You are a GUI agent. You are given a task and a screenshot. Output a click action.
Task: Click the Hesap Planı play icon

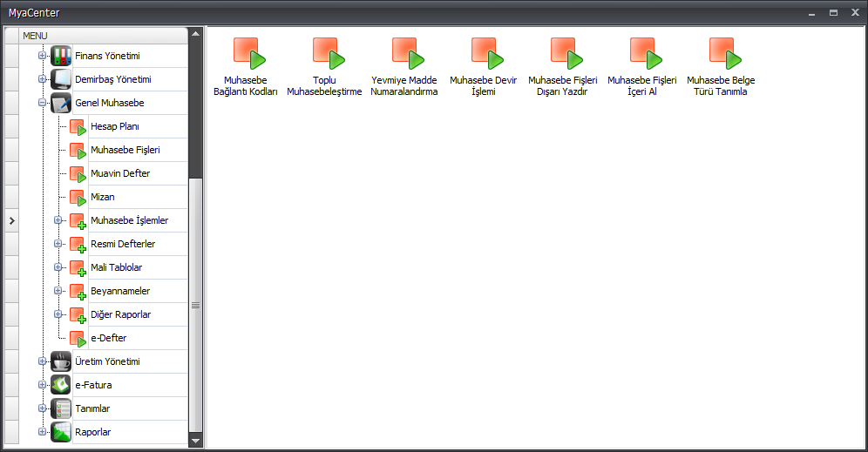pyautogui.click(x=78, y=127)
